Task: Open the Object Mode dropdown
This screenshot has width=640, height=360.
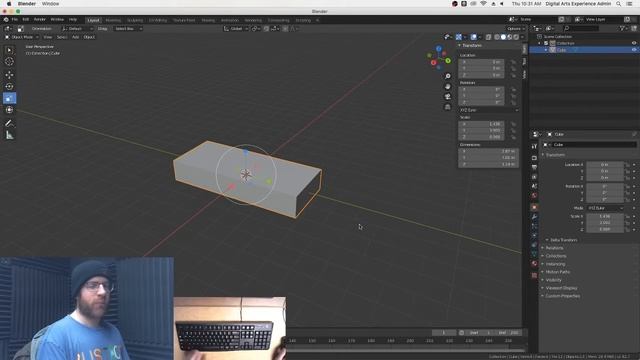Action: (22, 37)
